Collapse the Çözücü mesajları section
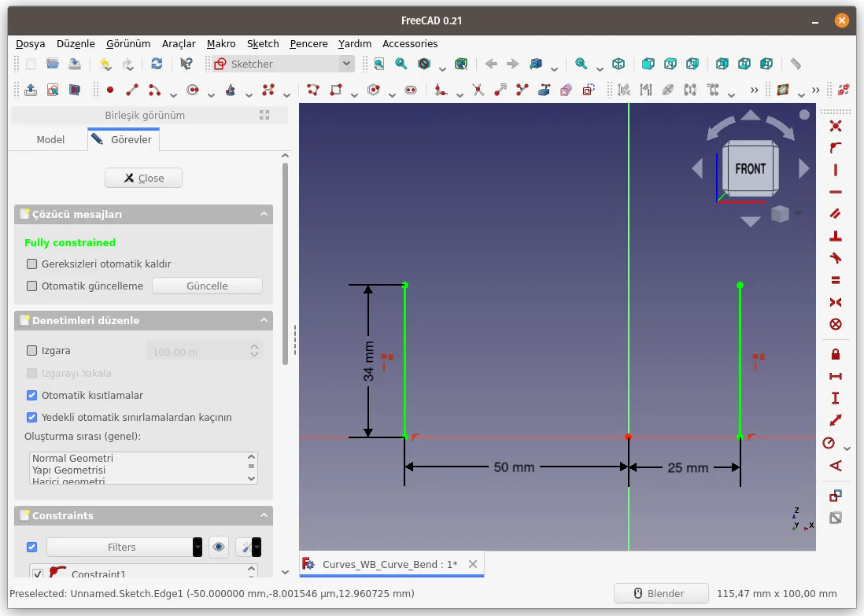This screenshot has height=616, width=864. coord(264,214)
